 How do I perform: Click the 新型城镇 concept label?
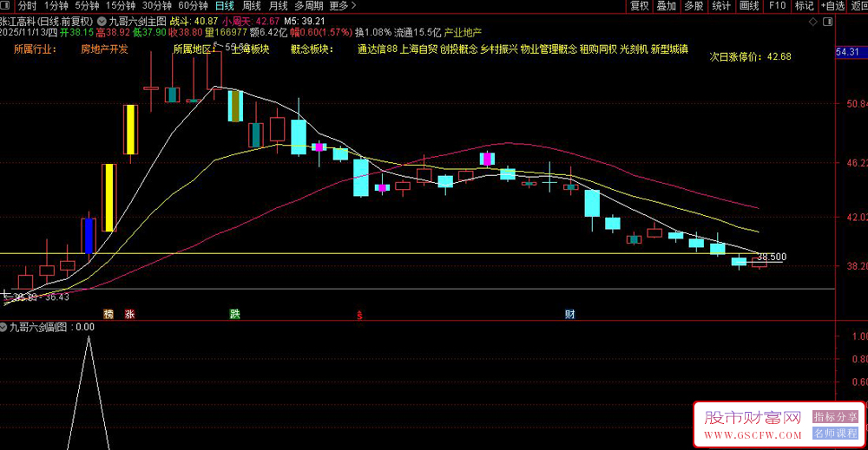point(669,49)
